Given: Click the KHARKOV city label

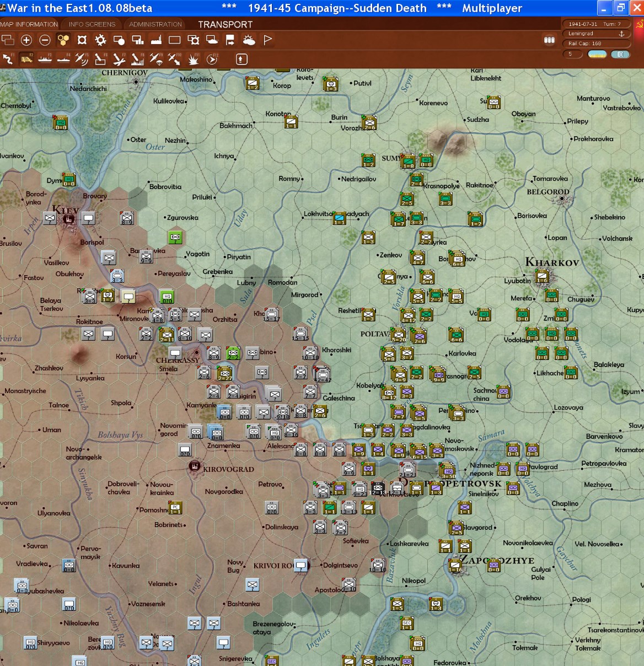Looking at the screenshot, I should click(x=552, y=262).
